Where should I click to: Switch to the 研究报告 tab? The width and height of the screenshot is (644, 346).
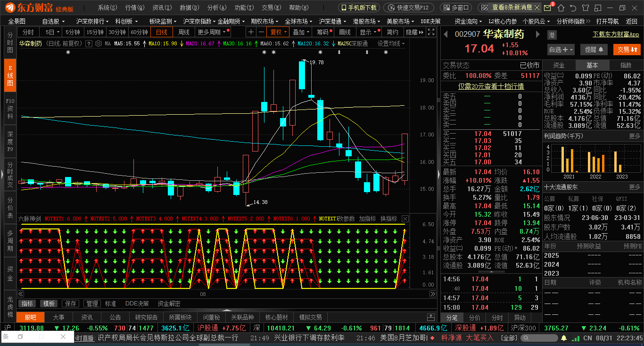coord(146,317)
